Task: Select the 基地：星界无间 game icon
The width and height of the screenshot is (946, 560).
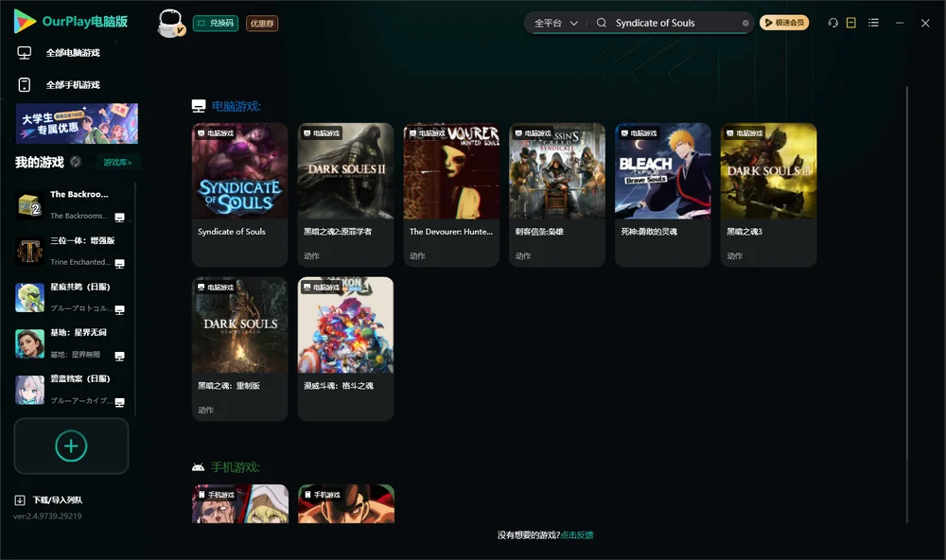Action: 29,343
